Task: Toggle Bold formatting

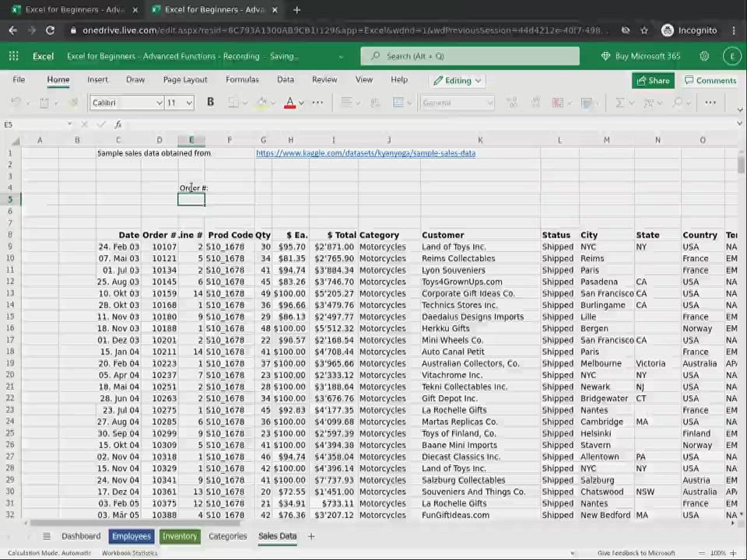Action: [210, 102]
